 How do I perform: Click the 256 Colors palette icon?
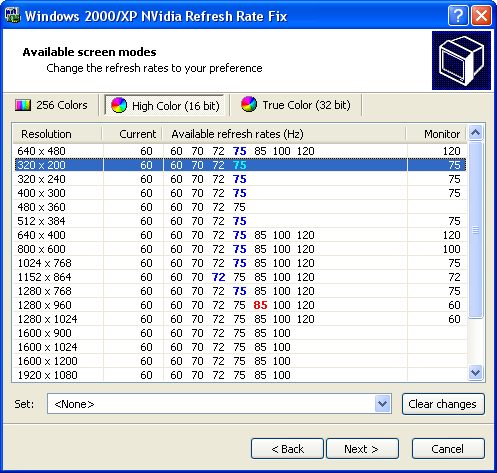(23, 105)
